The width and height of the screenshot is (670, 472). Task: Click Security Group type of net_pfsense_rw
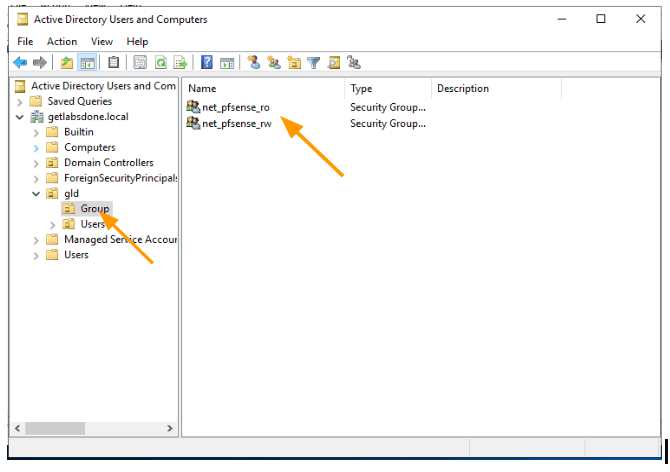click(x=388, y=123)
